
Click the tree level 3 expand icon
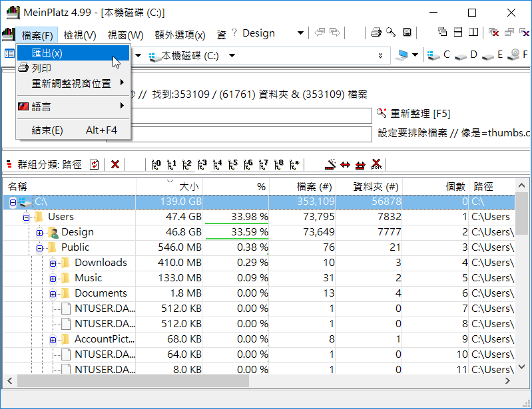pyautogui.click(x=202, y=164)
